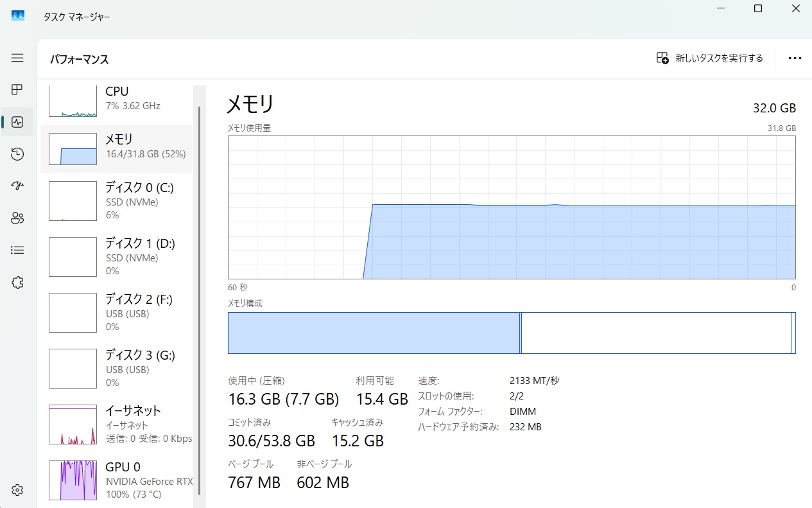
Task: Open the hamburger navigation menu
Action: pos(17,58)
